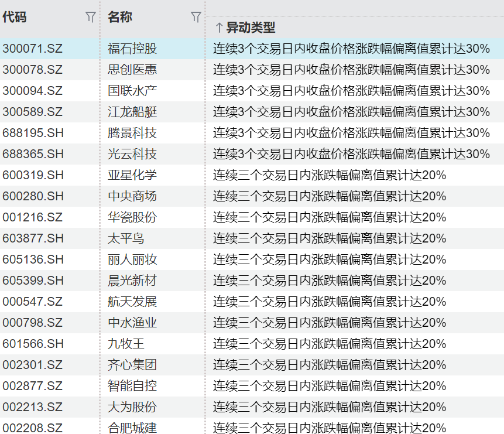Click stock code 605136.SH
The height and width of the screenshot is (434, 504).
click(33, 259)
